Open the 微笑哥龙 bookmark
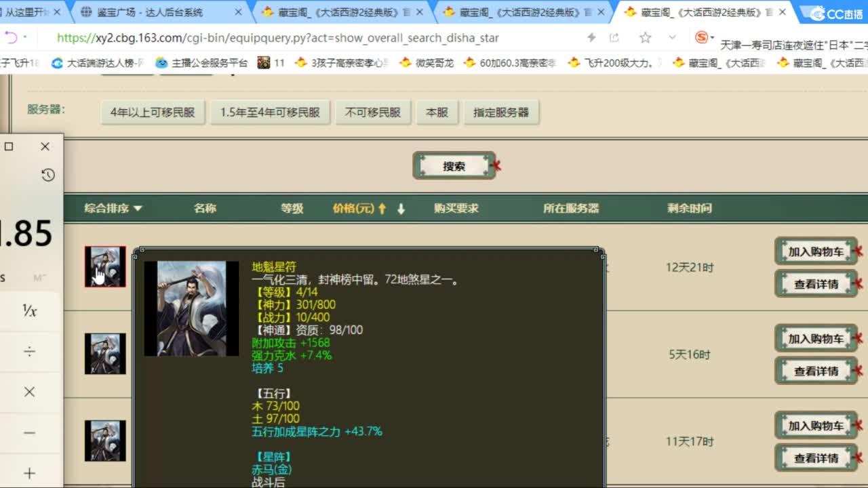 click(x=427, y=63)
